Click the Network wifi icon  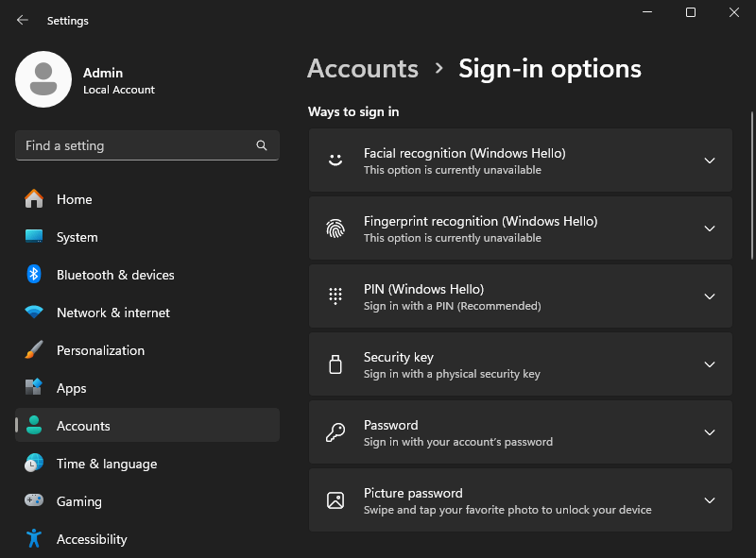tap(34, 313)
